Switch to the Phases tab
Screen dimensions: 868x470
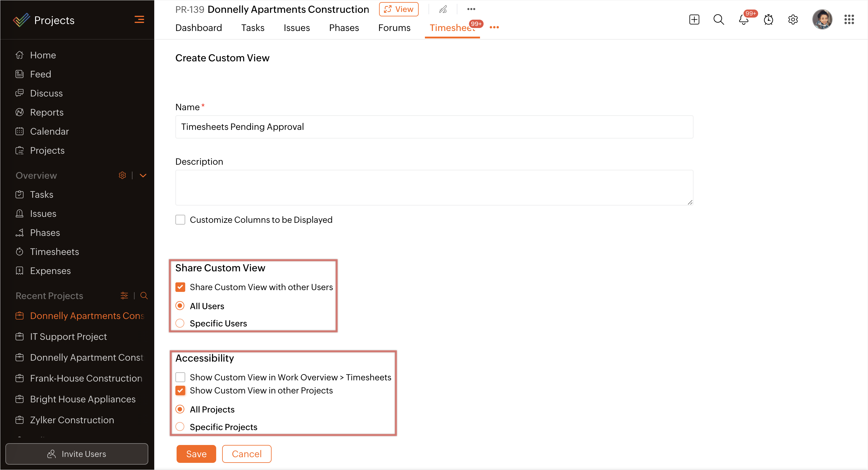344,28
